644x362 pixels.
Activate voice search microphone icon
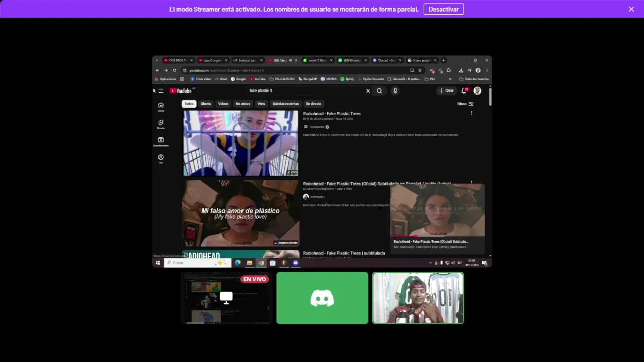[x=395, y=91]
